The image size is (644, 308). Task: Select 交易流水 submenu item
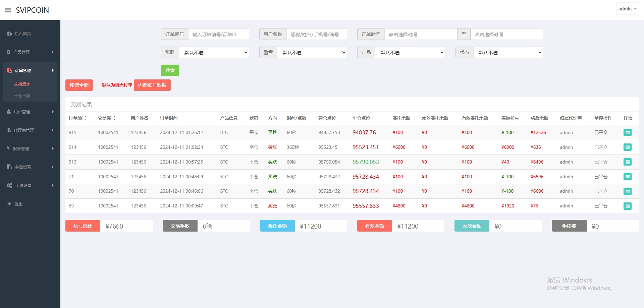click(x=22, y=84)
